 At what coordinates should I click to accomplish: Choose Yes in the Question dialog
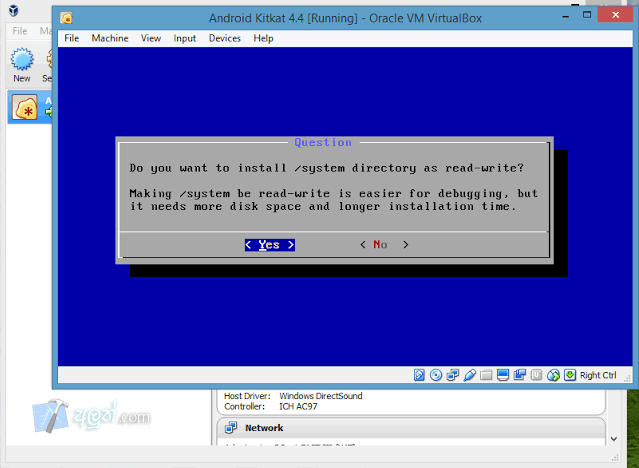click(269, 245)
